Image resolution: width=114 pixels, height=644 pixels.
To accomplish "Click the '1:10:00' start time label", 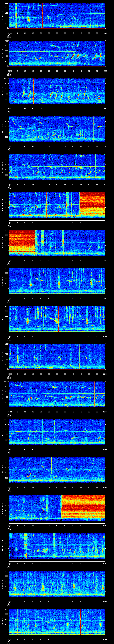I will pyautogui.click(x=9, y=374).
